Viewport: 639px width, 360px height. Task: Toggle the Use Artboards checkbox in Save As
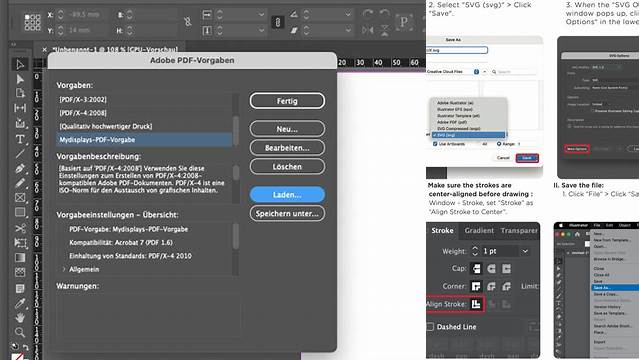pos(435,144)
